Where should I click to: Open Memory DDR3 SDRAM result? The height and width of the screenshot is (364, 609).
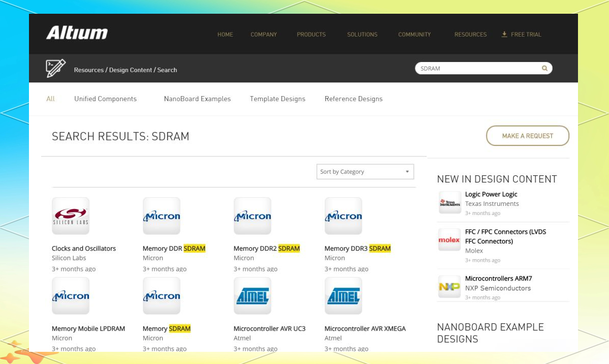point(357,249)
